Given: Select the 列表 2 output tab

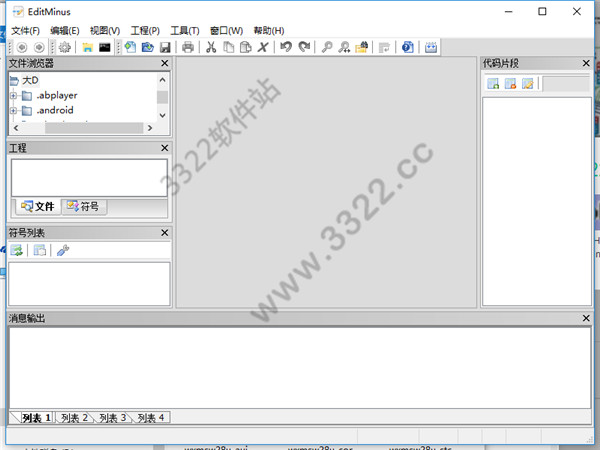Looking at the screenshot, I should pyautogui.click(x=74, y=418).
